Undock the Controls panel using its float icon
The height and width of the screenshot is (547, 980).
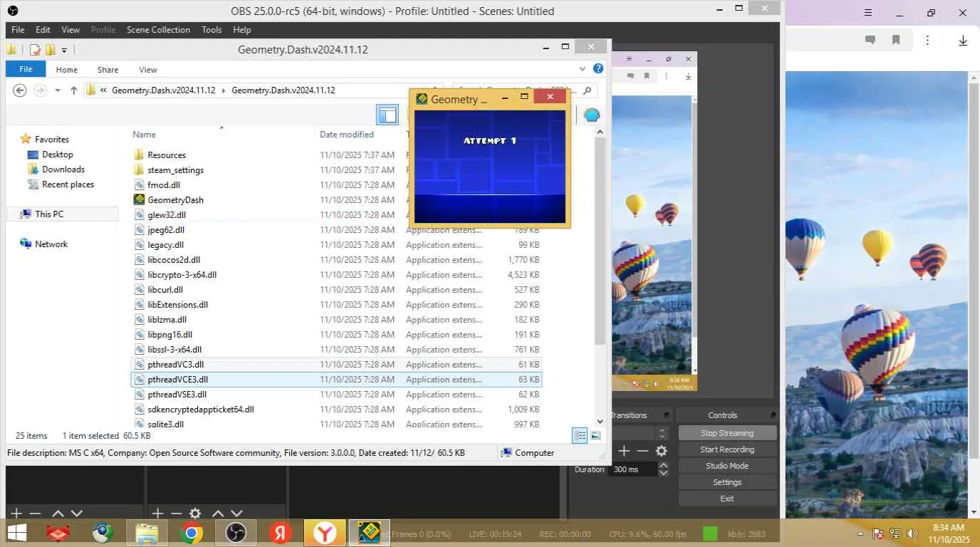(x=773, y=415)
